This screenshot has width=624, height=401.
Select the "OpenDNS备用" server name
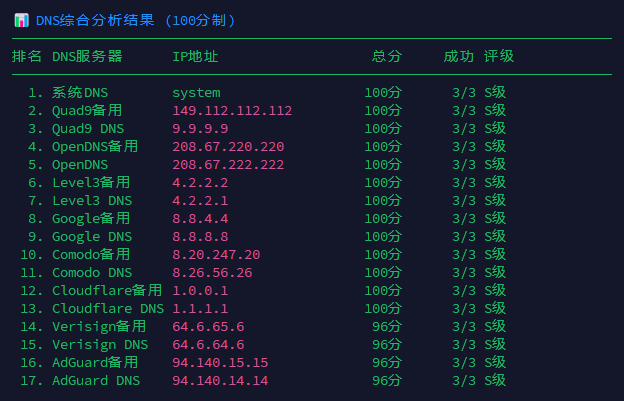pos(95,147)
